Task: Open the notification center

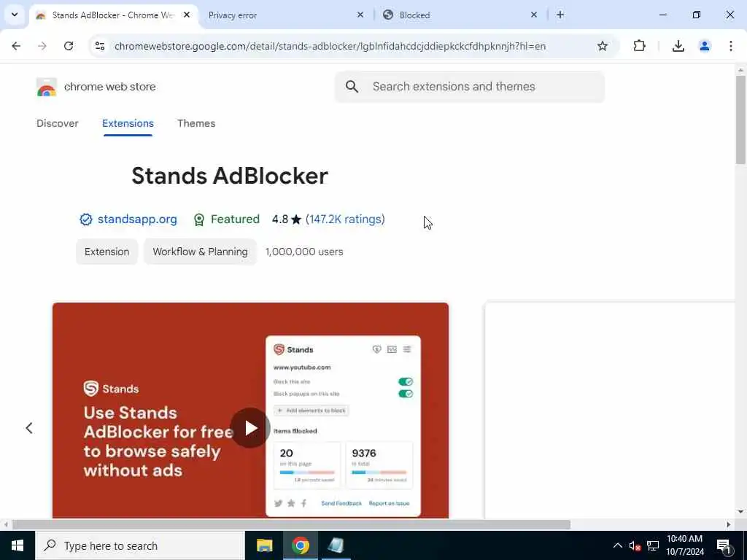Action: click(724, 545)
